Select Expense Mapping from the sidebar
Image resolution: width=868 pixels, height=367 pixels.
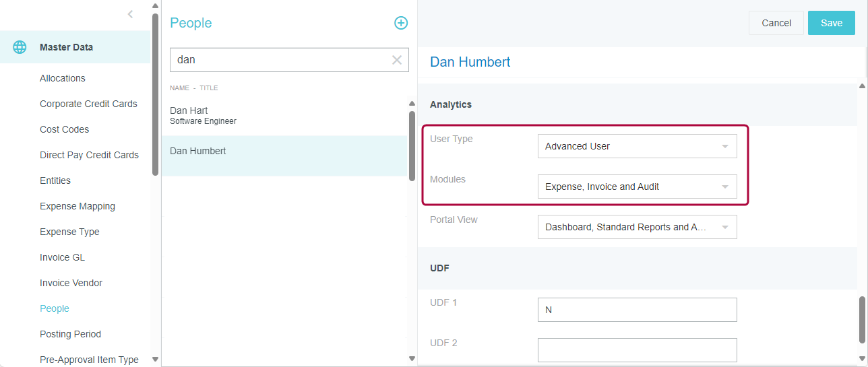(x=77, y=206)
